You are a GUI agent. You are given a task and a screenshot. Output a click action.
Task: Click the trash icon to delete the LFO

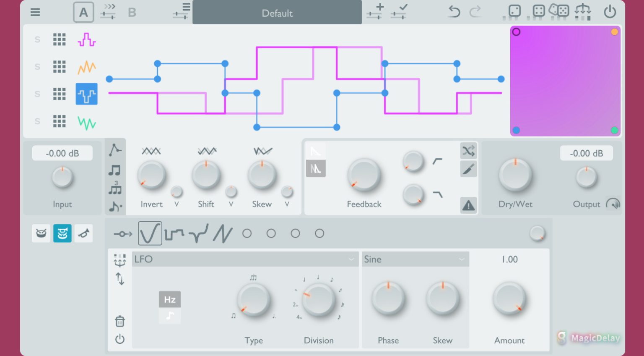click(x=120, y=321)
